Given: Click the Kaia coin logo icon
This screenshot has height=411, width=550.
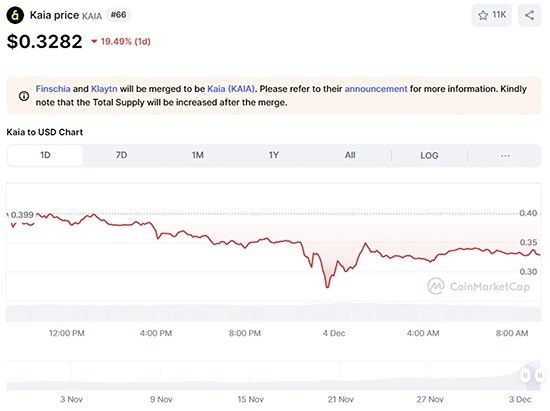Looking at the screenshot, I should point(15,15).
